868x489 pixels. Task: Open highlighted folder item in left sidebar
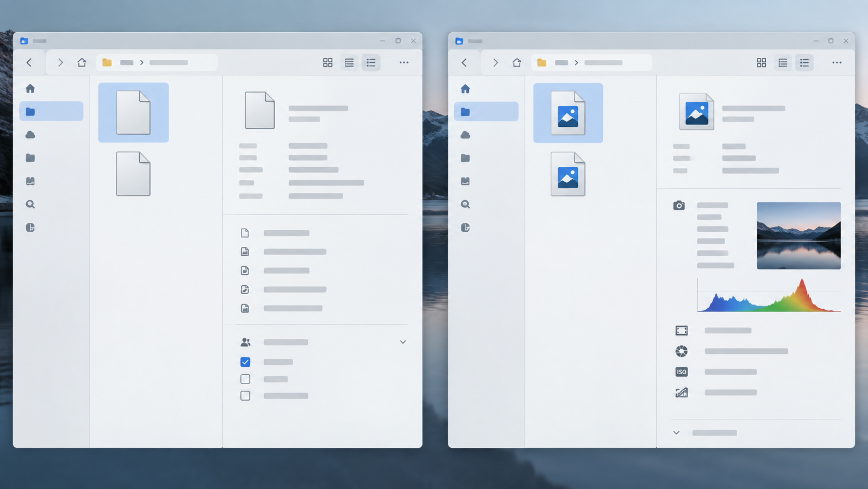[51, 111]
